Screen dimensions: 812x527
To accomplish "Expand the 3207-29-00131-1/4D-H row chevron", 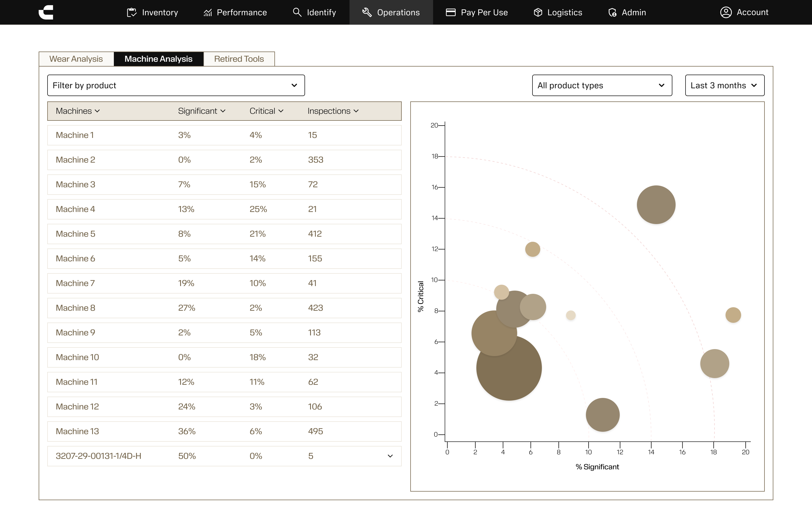I will (390, 456).
